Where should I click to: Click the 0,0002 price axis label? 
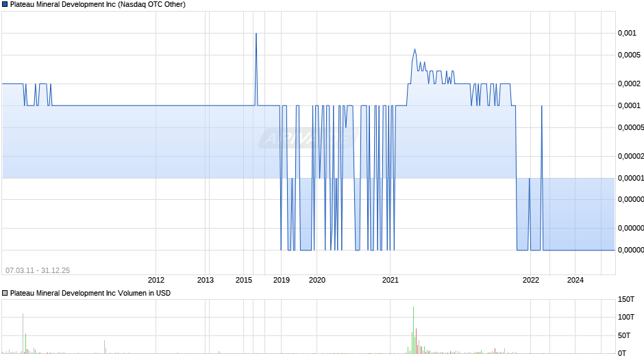pos(629,83)
